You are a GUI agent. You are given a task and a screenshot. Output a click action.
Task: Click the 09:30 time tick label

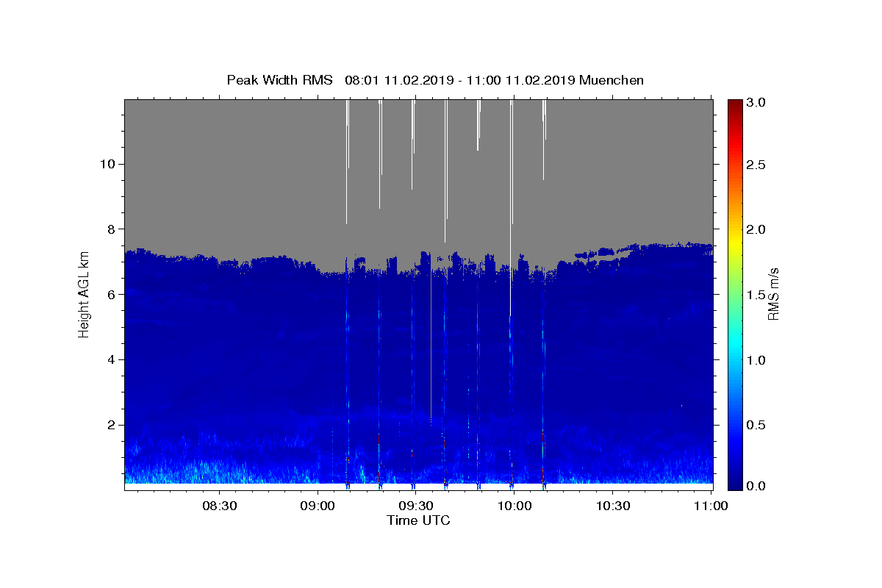(416, 506)
